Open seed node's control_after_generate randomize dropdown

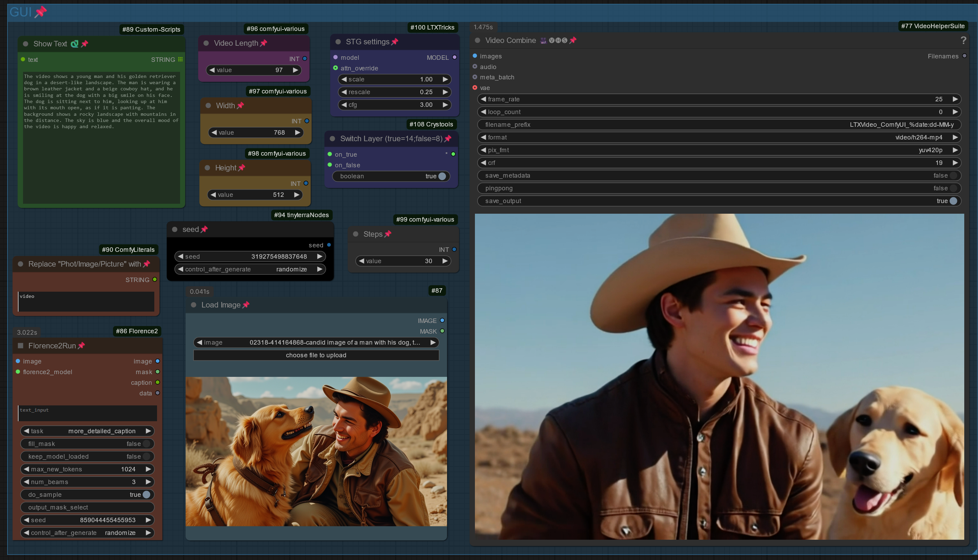click(250, 269)
